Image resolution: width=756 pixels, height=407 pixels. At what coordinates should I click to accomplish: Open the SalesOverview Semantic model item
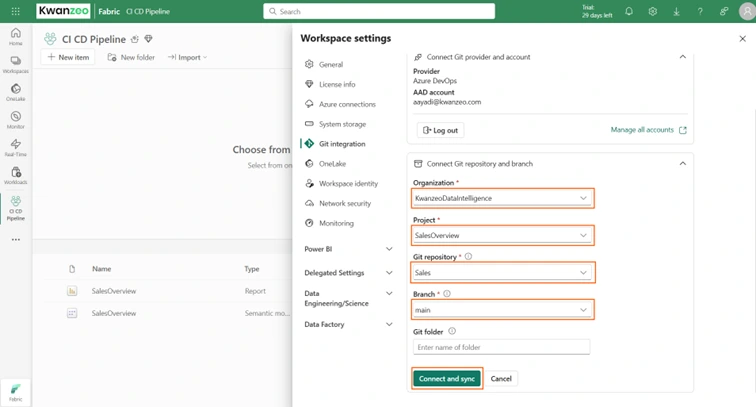114,313
